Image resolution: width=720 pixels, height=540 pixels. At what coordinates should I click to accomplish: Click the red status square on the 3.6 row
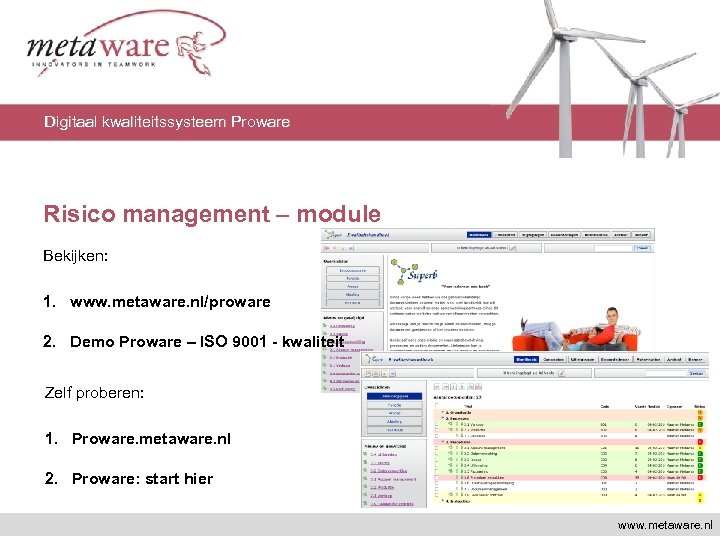pyautogui.click(x=700, y=478)
